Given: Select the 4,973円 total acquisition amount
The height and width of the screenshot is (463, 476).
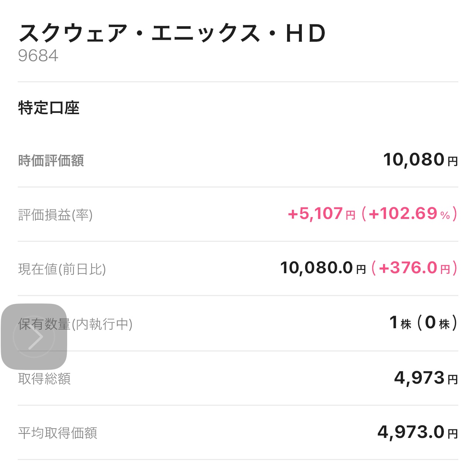Looking at the screenshot, I should (x=426, y=378).
